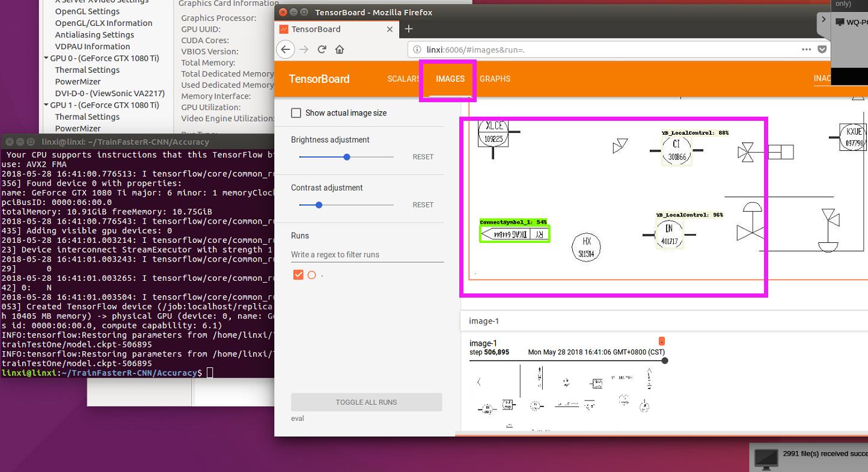The image size is (868, 472).
Task: Click the TensorBoard tab favicon
Action: pyautogui.click(x=283, y=29)
